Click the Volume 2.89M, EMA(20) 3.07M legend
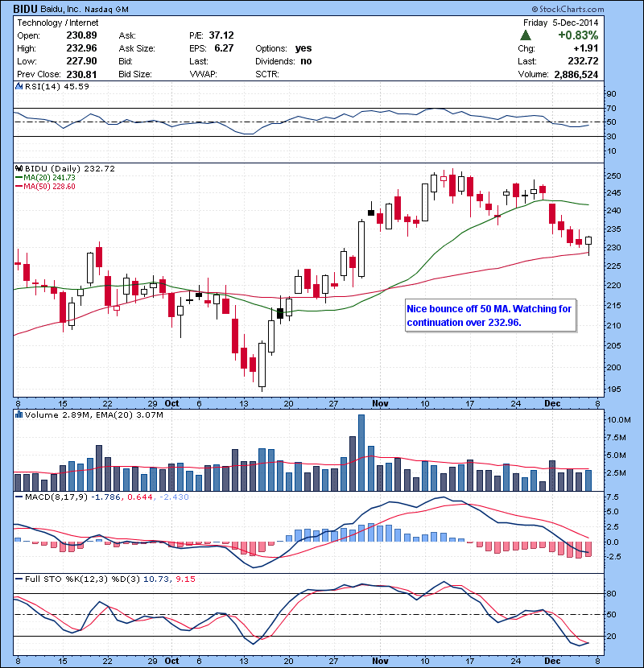644x668 pixels. point(93,414)
